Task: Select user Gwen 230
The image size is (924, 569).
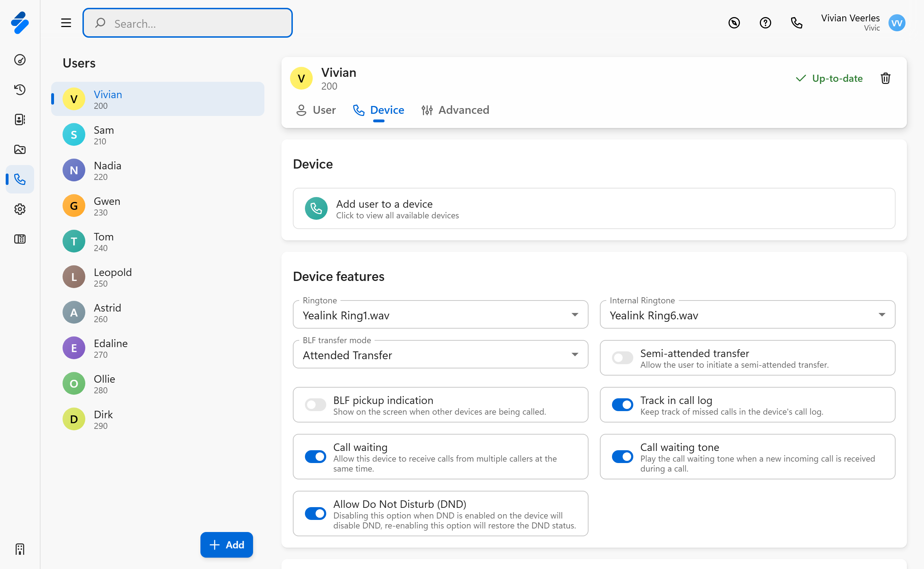Action: [157, 206]
